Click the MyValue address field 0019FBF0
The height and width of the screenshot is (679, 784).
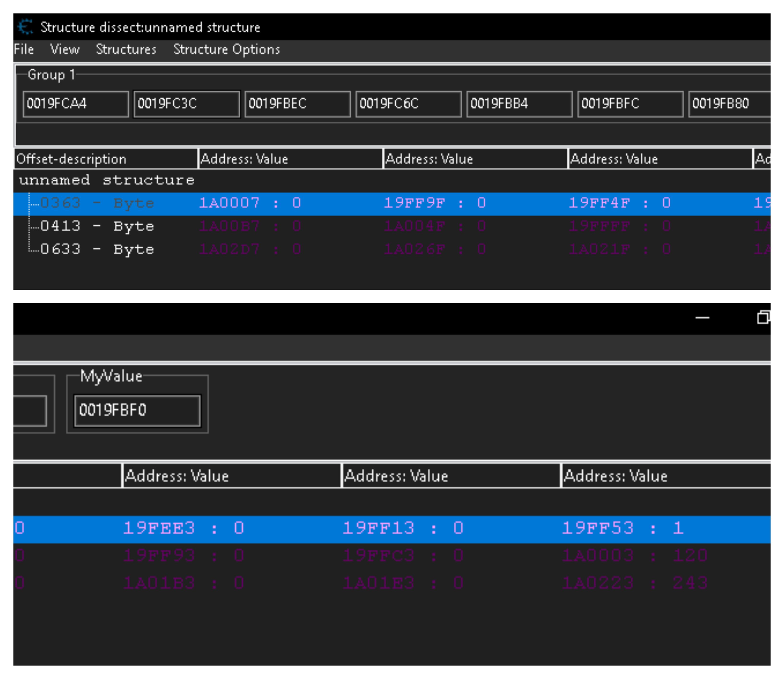[x=137, y=411]
